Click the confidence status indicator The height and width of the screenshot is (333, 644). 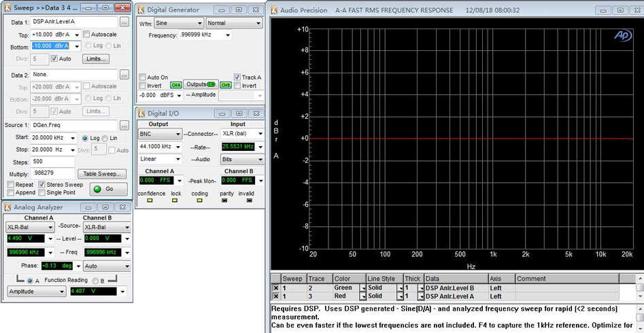150,200
